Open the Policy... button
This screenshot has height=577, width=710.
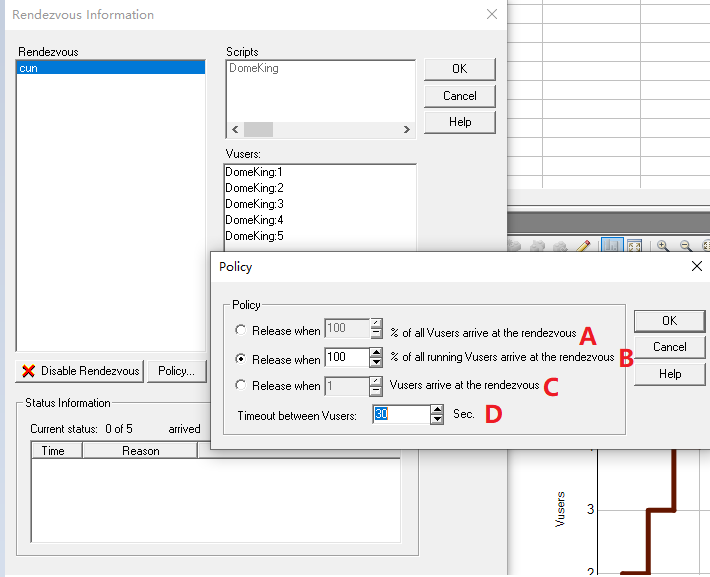pos(177,371)
